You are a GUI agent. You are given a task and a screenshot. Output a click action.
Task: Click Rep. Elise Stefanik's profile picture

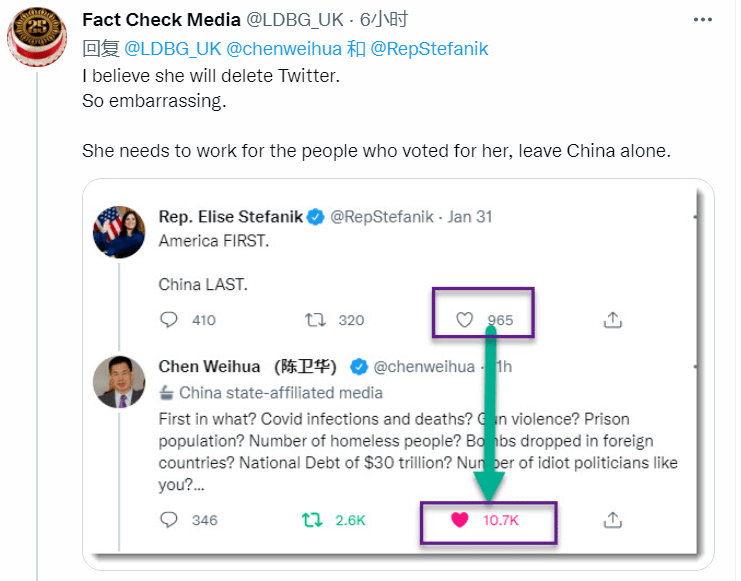click(x=119, y=232)
